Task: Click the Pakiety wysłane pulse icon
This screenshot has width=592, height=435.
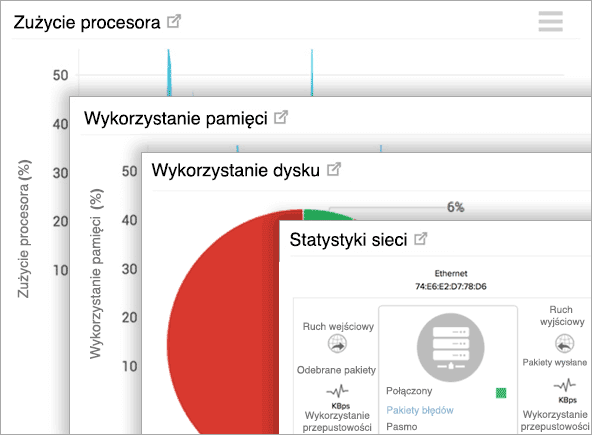Action: (x=565, y=385)
